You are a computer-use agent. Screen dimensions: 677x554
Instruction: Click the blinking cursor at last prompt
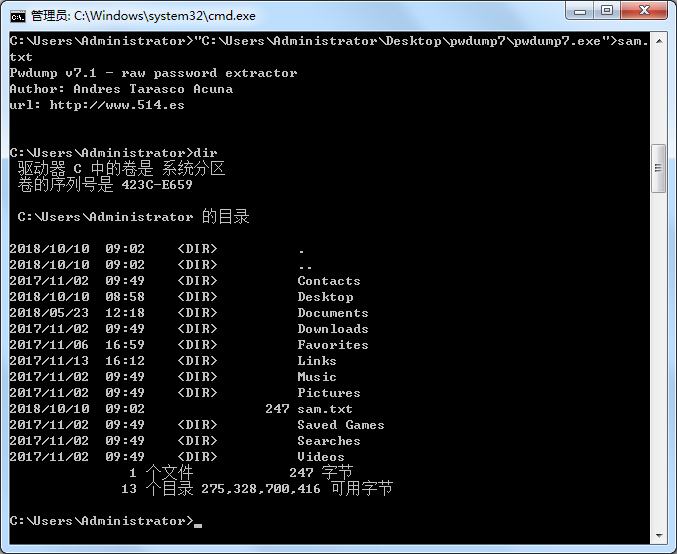[198, 524]
